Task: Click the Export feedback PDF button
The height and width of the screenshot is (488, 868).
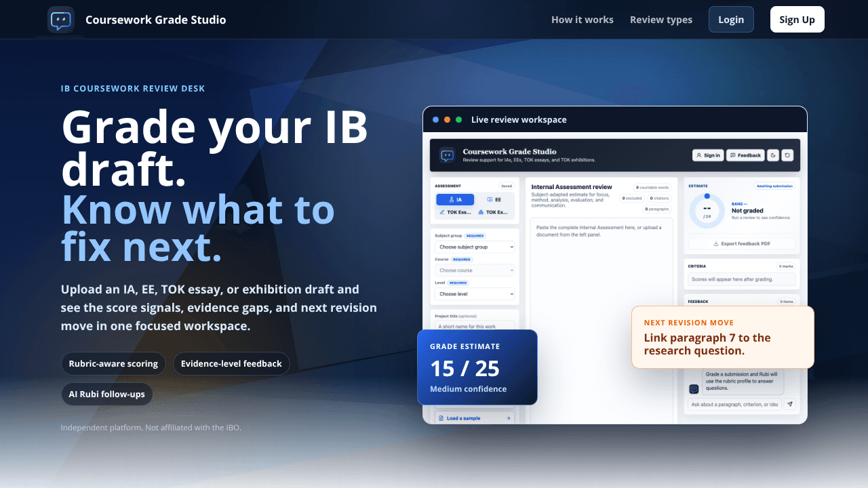Action: pos(742,243)
